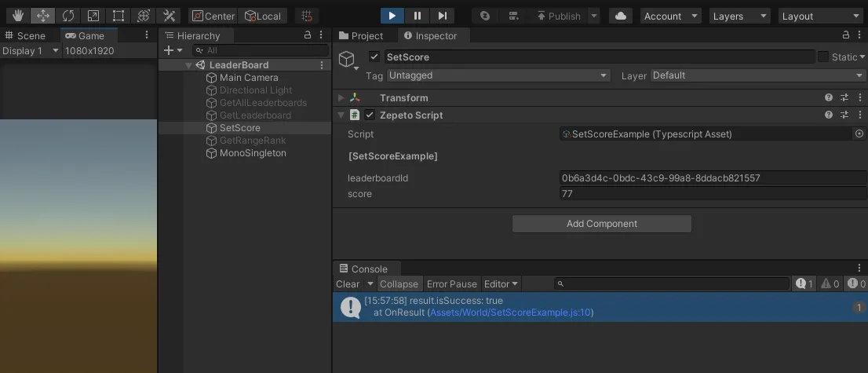Toggle grid snapping icon
Viewport: 868px width, 373px height.
(x=307, y=16)
